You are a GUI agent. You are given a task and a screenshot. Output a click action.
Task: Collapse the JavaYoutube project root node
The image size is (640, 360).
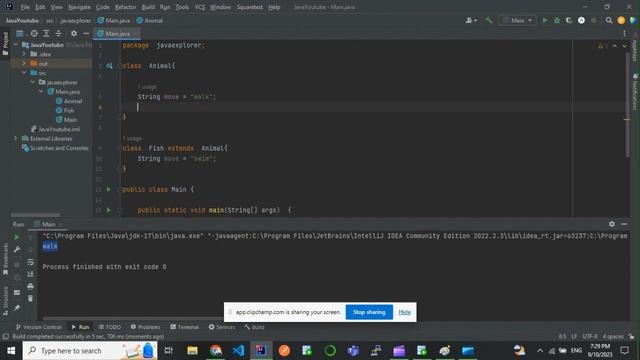[16, 45]
